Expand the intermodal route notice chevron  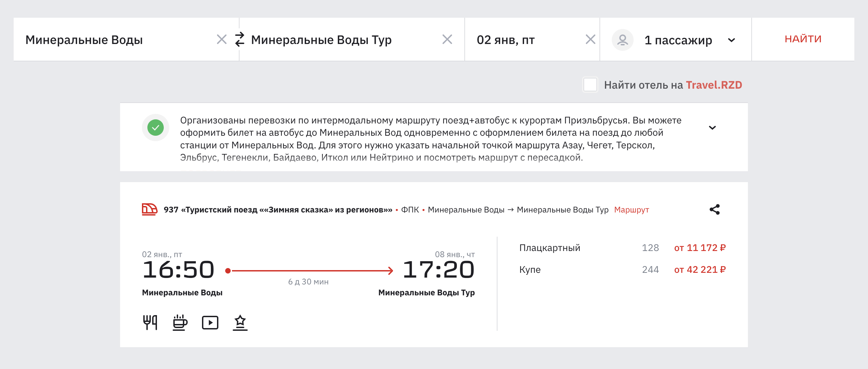coord(712,128)
